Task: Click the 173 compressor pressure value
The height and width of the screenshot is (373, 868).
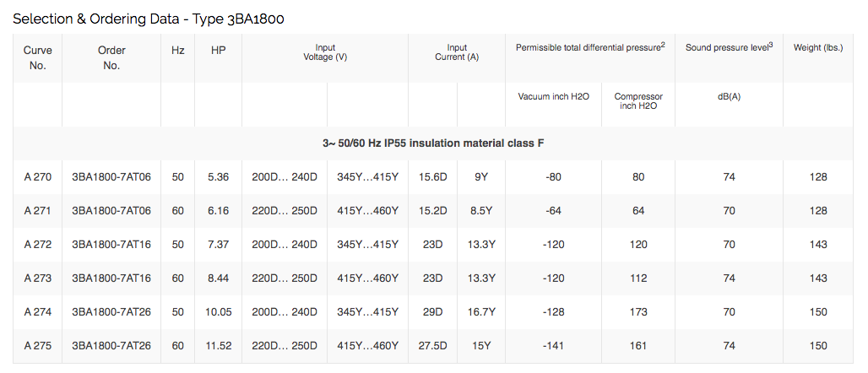Action: [638, 312]
